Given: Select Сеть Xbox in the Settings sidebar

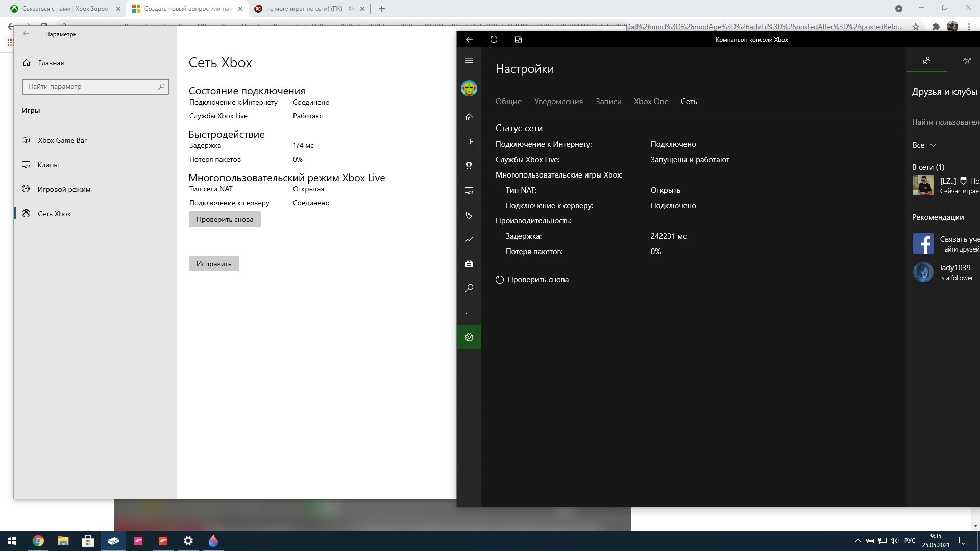Looking at the screenshot, I should point(95,214).
